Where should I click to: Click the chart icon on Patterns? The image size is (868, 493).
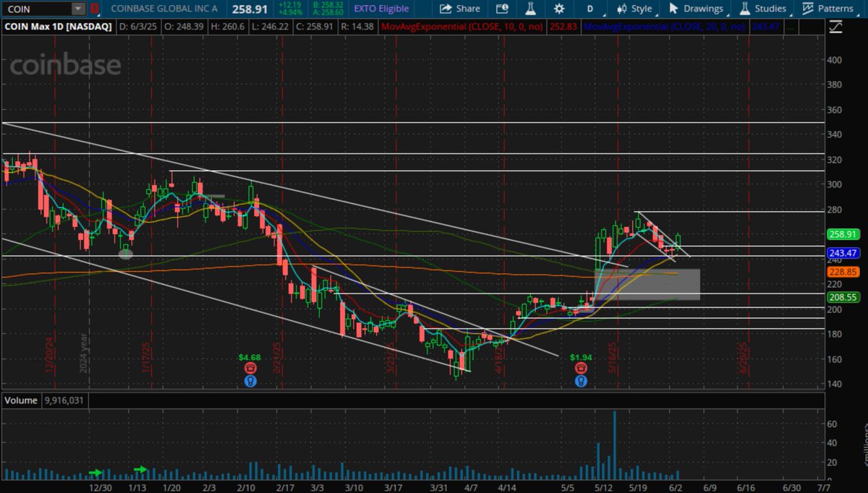808,9
